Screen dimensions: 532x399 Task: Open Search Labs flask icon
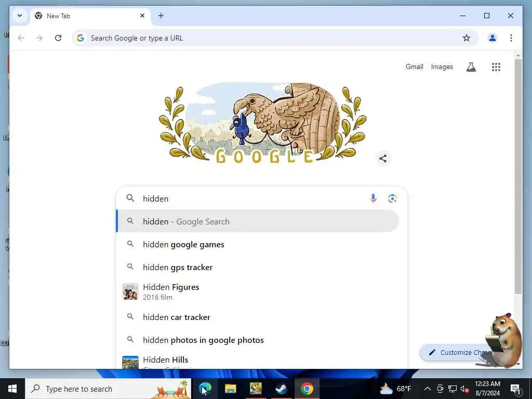[471, 67]
